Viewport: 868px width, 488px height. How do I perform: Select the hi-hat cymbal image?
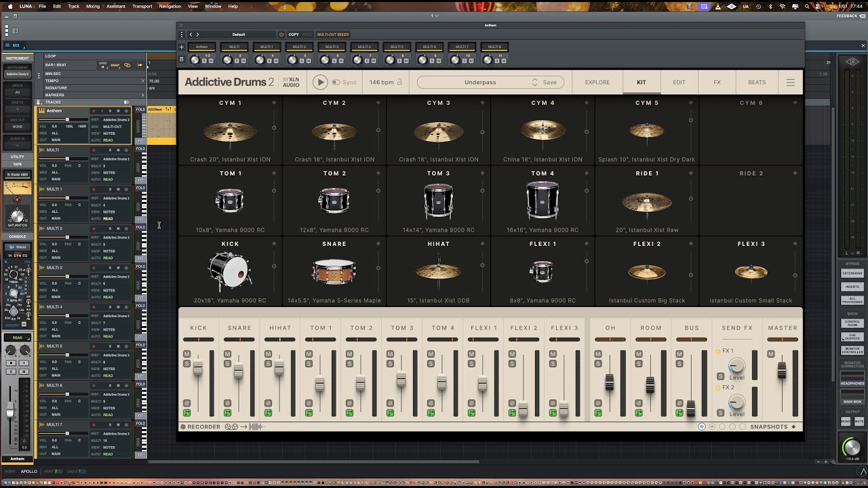coord(439,271)
